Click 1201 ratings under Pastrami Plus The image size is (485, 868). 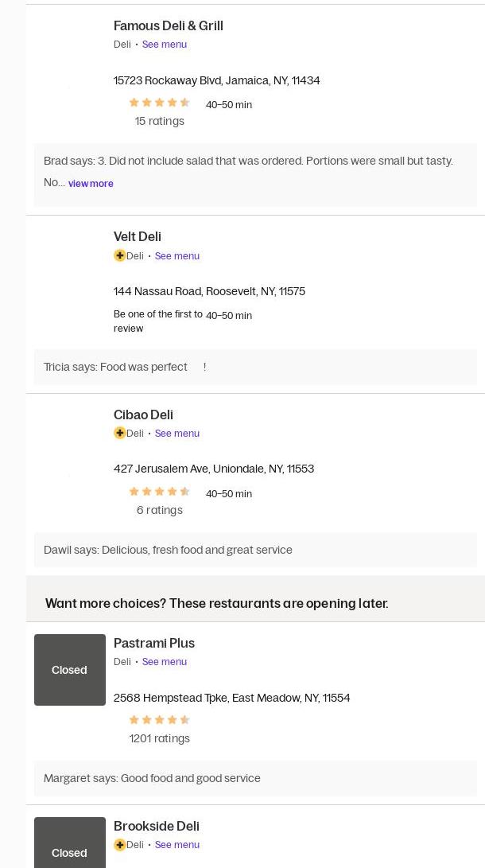click(159, 738)
